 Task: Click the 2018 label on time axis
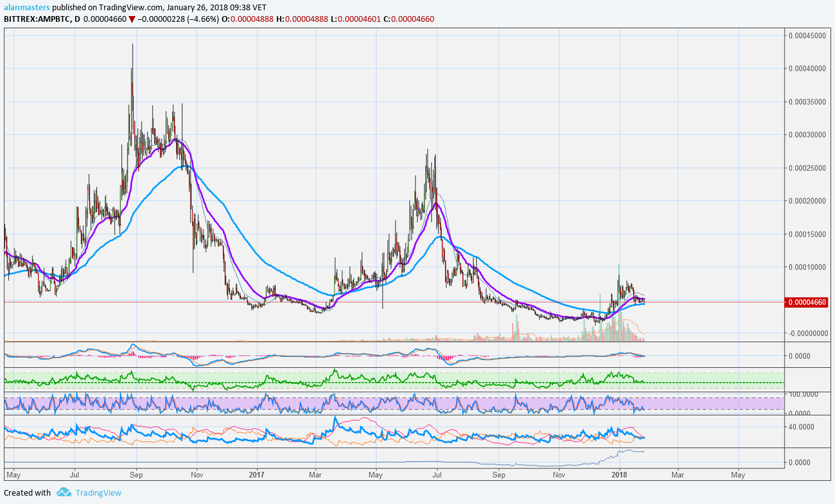pyautogui.click(x=619, y=475)
